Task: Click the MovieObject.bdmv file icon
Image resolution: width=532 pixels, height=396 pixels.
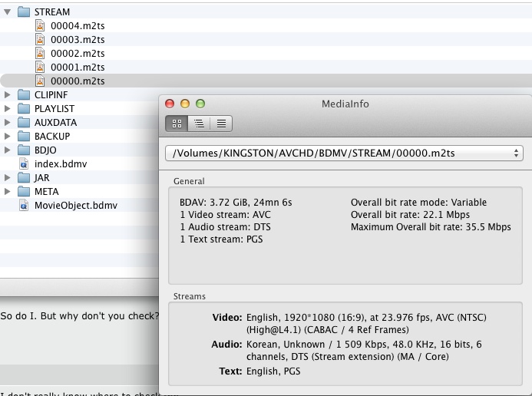Action: click(x=24, y=206)
